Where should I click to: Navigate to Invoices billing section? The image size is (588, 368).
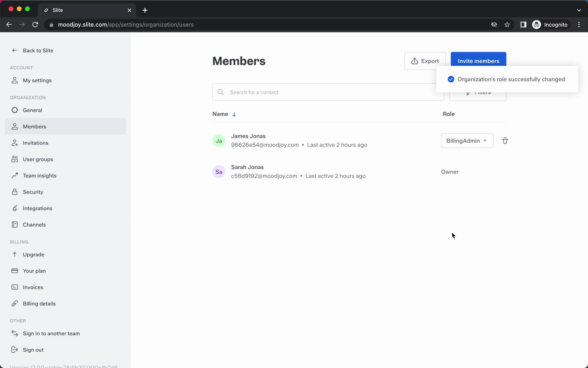pos(33,287)
